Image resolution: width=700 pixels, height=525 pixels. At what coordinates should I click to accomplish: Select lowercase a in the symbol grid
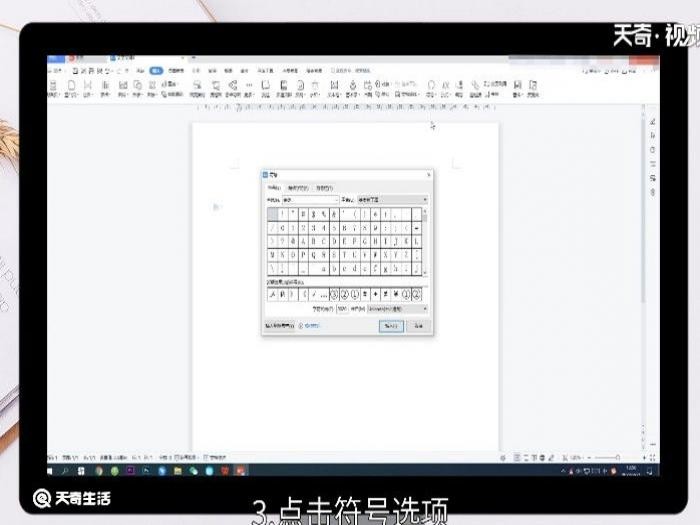pyautogui.click(x=324, y=268)
